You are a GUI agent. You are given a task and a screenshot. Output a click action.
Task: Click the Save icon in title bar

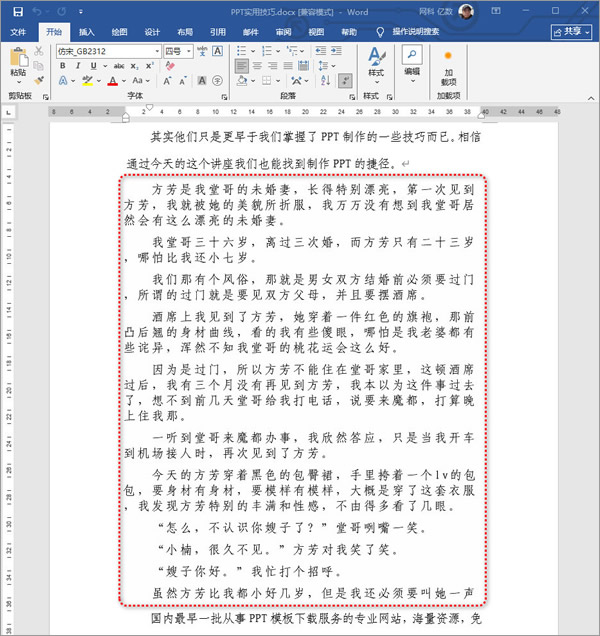(18, 12)
